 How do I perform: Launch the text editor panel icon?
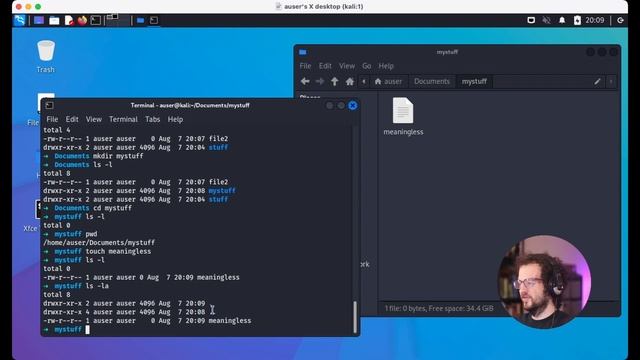coord(69,20)
